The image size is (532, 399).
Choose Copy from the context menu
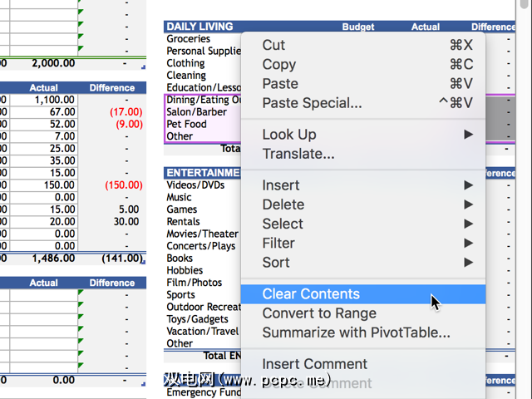(363, 64)
